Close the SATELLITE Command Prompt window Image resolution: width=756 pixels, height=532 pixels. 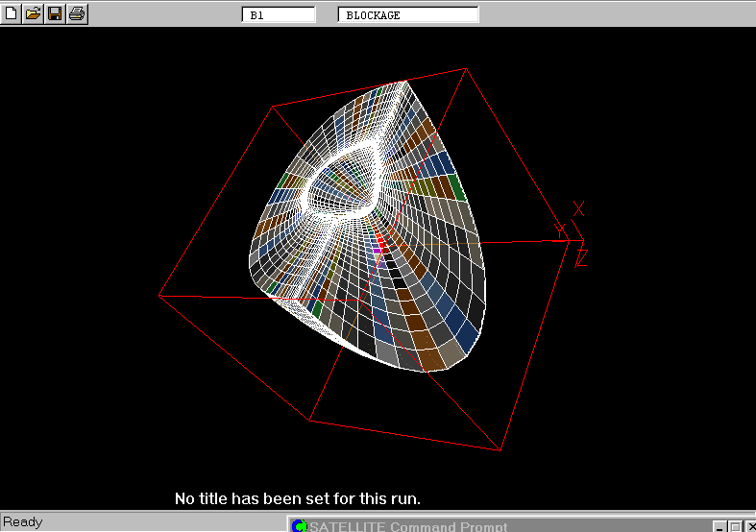[x=748, y=526]
